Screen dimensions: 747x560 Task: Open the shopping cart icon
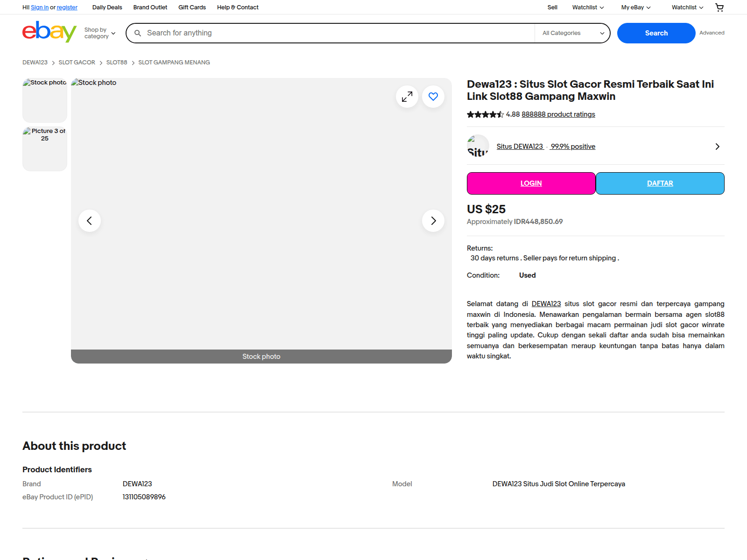pos(719,7)
